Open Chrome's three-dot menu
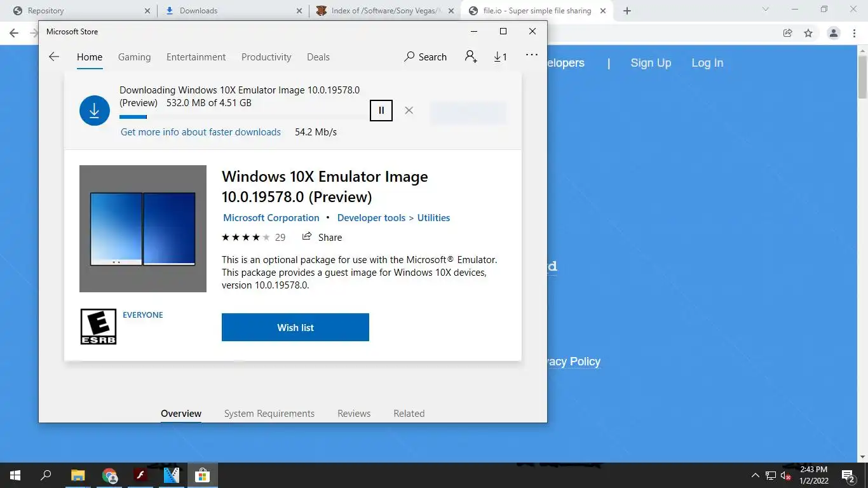Viewport: 868px width, 488px height. [854, 33]
